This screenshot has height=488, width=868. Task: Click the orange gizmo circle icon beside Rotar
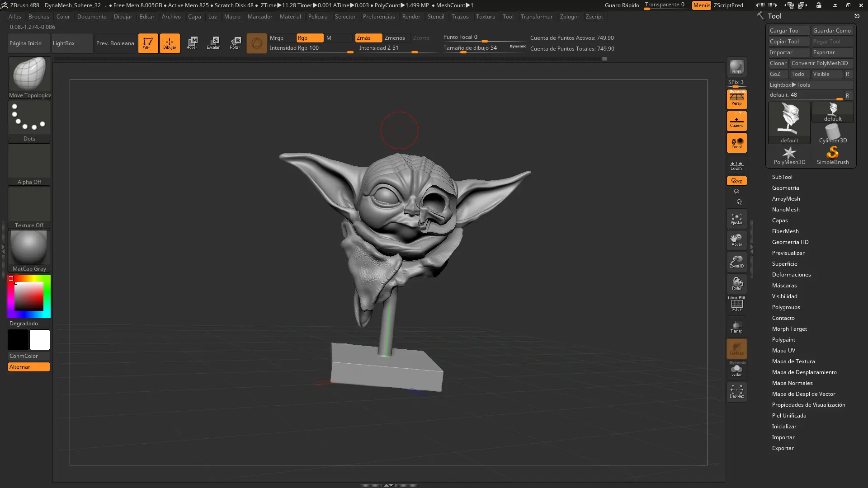click(x=257, y=43)
